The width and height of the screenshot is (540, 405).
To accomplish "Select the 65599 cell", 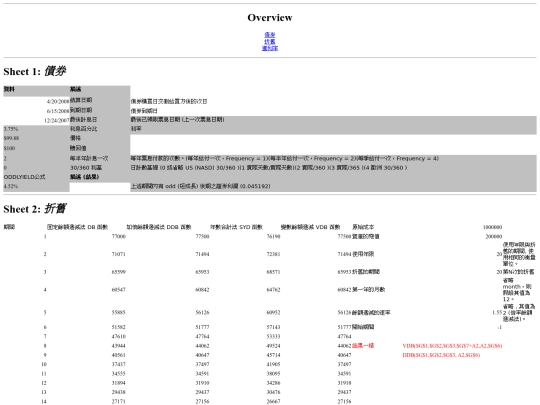I will coord(118,272).
